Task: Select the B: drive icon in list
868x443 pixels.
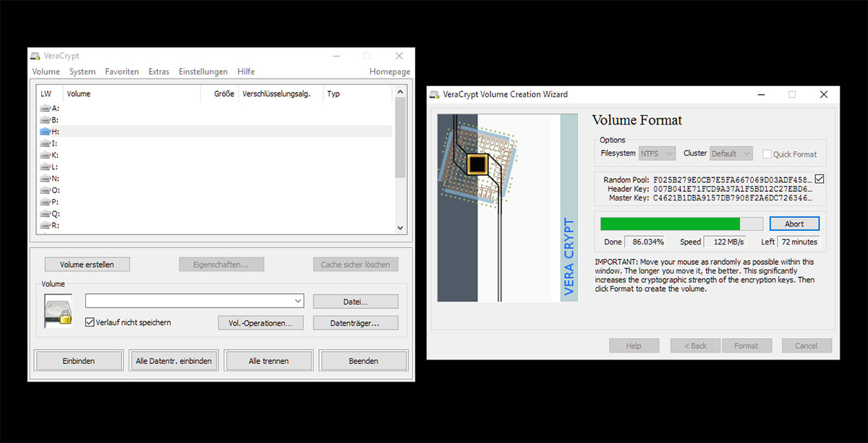Action: [x=45, y=119]
